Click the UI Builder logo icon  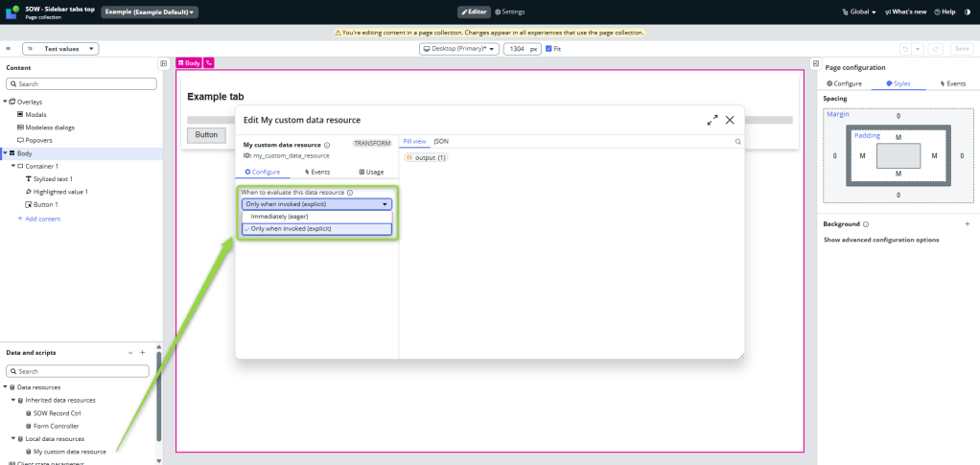(x=12, y=12)
